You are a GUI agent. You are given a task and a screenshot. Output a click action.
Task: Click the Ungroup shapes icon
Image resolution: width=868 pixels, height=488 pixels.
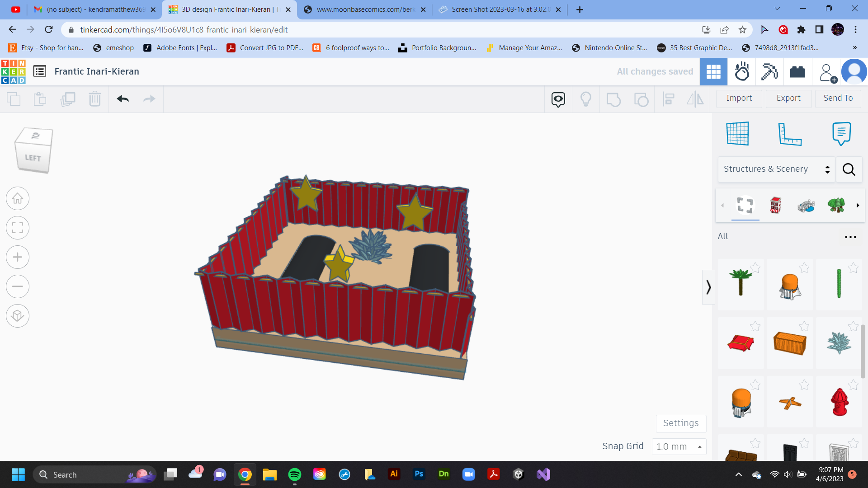(x=641, y=99)
